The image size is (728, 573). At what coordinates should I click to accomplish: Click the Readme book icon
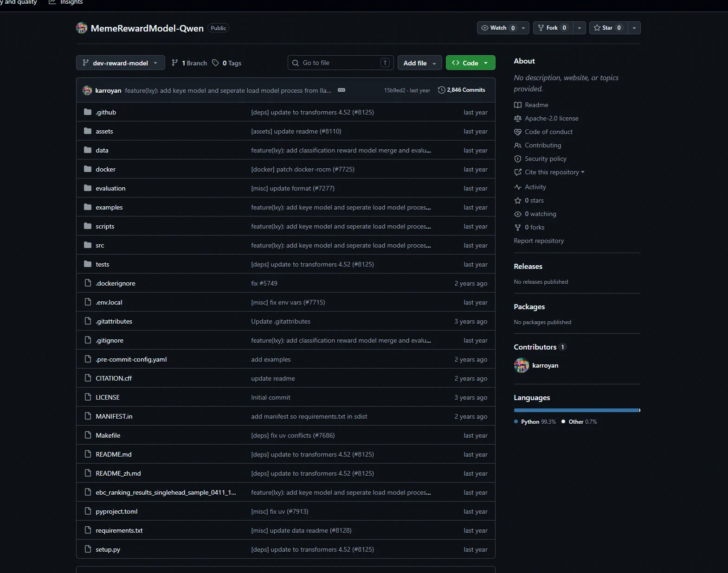pyautogui.click(x=518, y=105)
